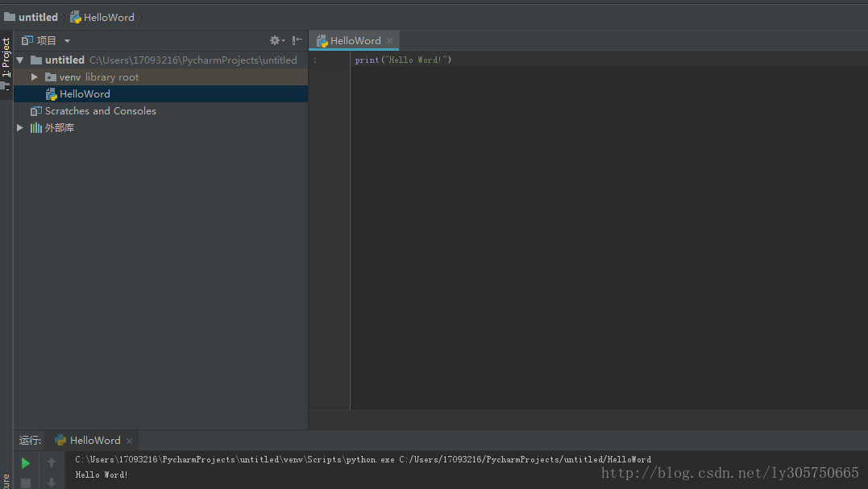Open project panel gear settings
Screen dimensions: 868x489
click(276, 40)
